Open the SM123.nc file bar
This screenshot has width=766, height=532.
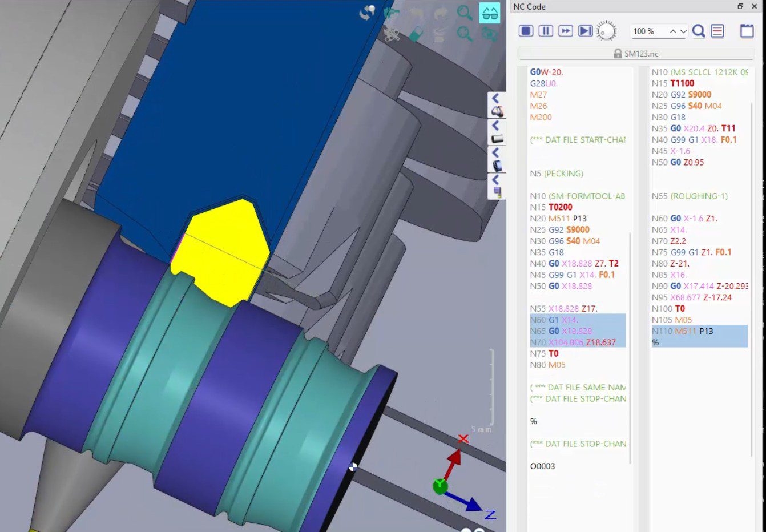(x=636, y=54)
